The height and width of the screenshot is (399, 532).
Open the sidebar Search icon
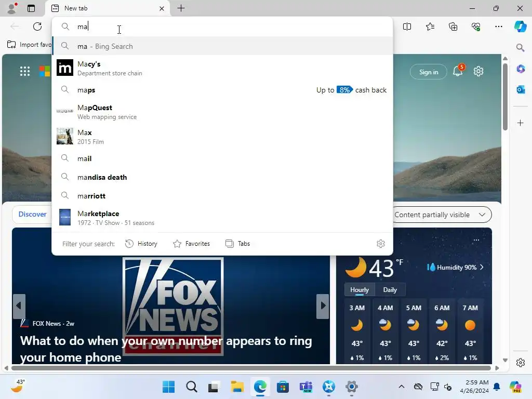[520, 47]
